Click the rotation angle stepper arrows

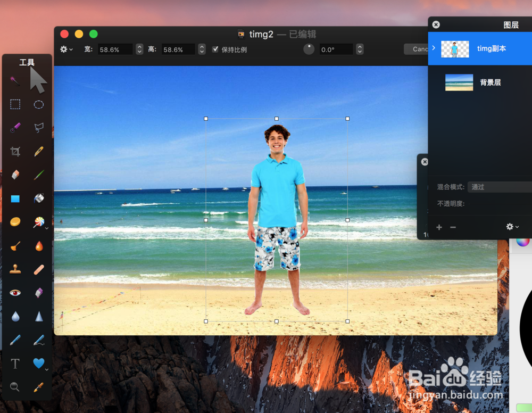(x=360, y=49)
